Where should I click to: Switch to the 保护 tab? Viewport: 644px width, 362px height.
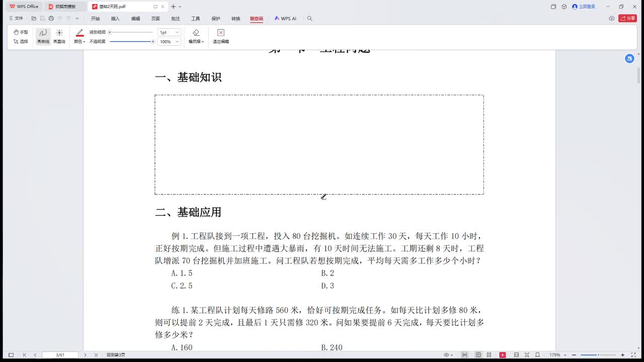[216, 19]
